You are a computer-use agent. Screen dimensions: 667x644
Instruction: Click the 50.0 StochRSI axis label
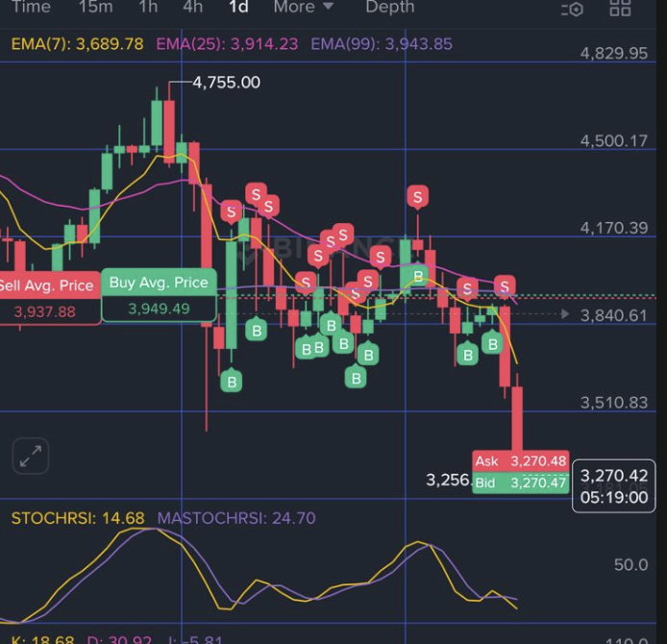coord(630,565)
